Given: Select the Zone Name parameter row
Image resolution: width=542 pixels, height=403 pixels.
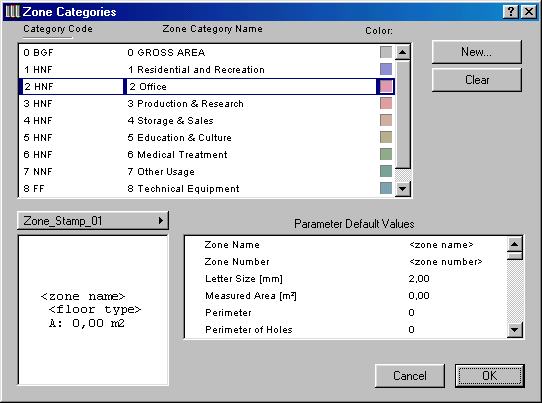Looking at the screenshot, I should coord(346,245).
